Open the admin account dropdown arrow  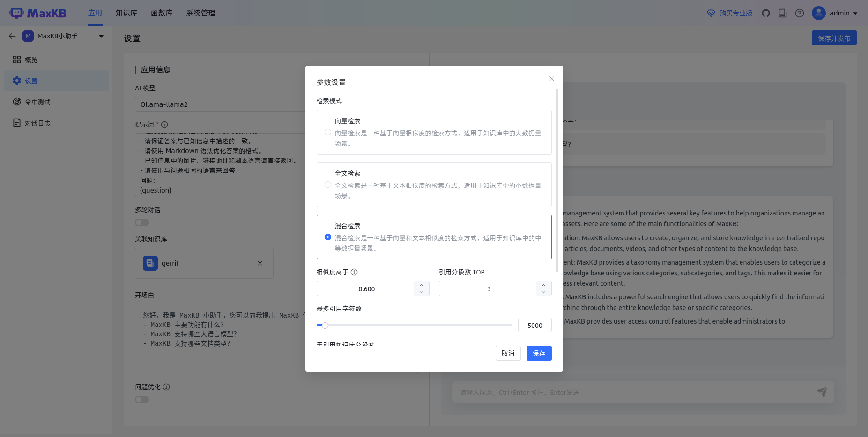pos(855,13)
